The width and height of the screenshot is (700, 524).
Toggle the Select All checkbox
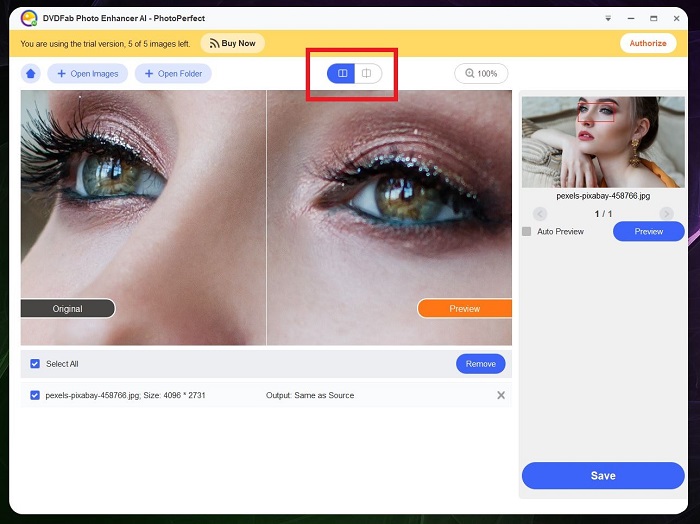35,364
